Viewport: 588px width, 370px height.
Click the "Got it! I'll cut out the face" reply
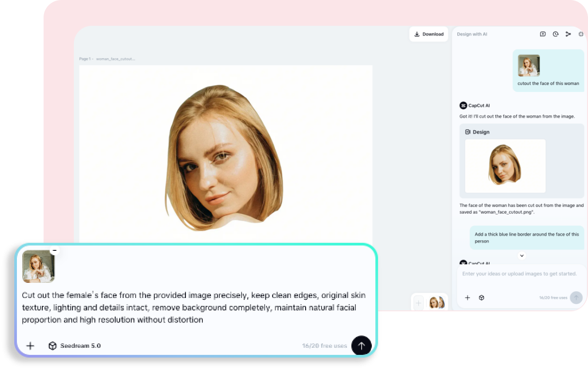517,117
